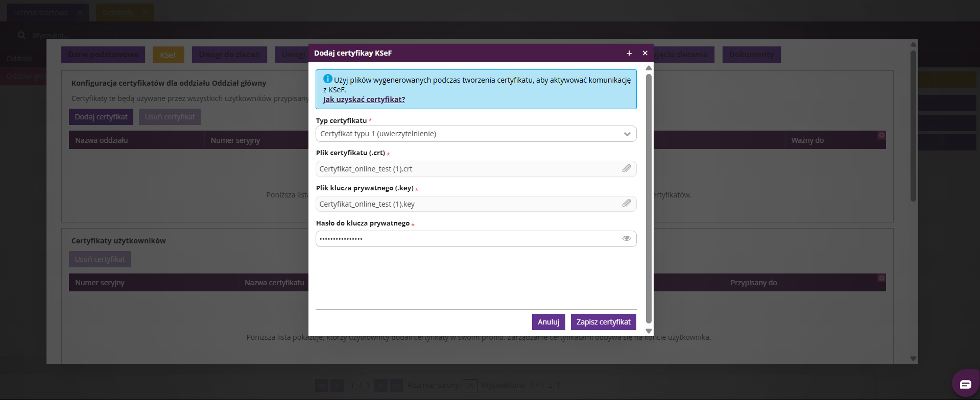Click Dodaj certyfikat button in background
The height and width of the screenshot is (400, 980).
click(x=101, y=117)
